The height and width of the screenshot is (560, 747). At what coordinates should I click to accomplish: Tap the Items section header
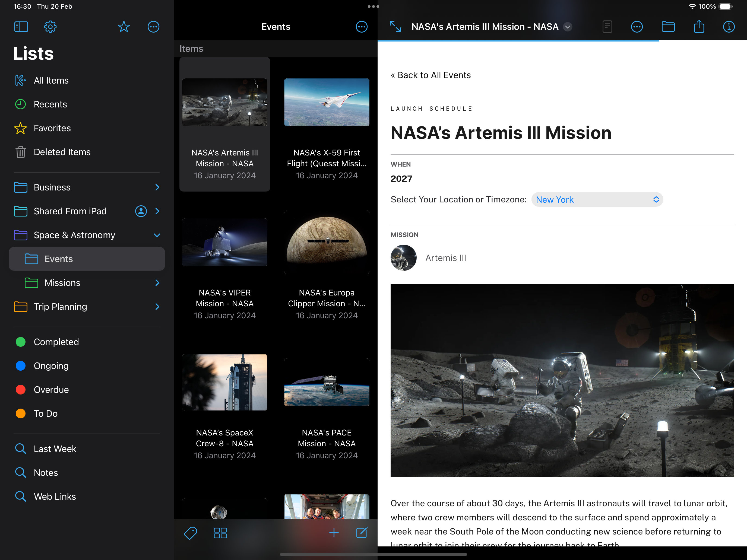[191, 49]
